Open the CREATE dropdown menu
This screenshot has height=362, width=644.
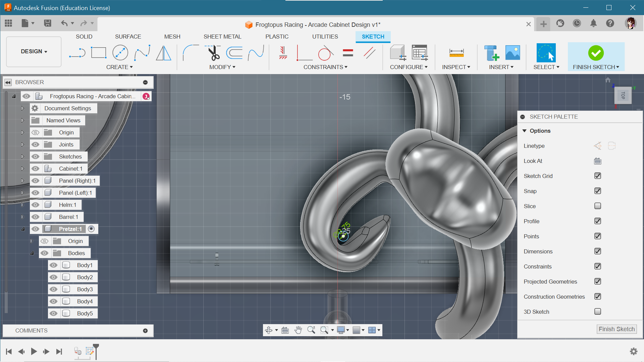tap(119, 67)
